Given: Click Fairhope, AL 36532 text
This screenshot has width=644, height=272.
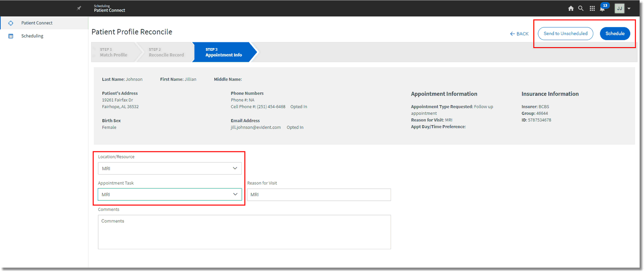Looking at the screenshot, I should coord(120,107).
